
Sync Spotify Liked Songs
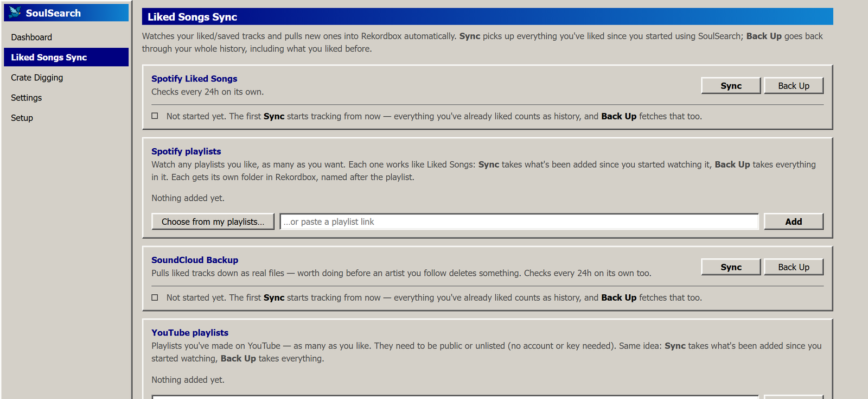pos(731,86)
